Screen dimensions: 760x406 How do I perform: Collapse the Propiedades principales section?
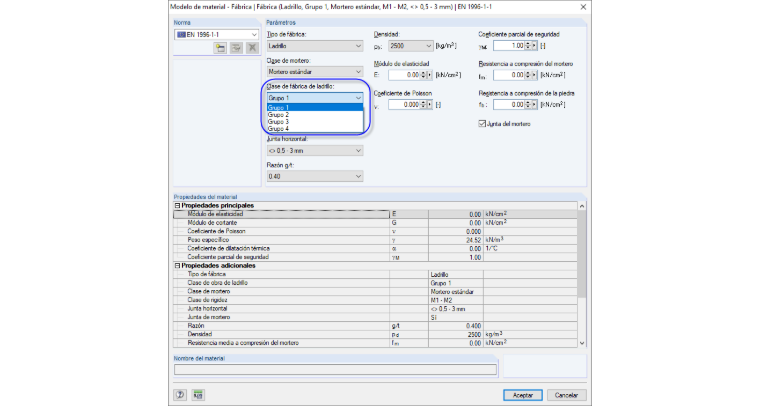pos(177,205)
